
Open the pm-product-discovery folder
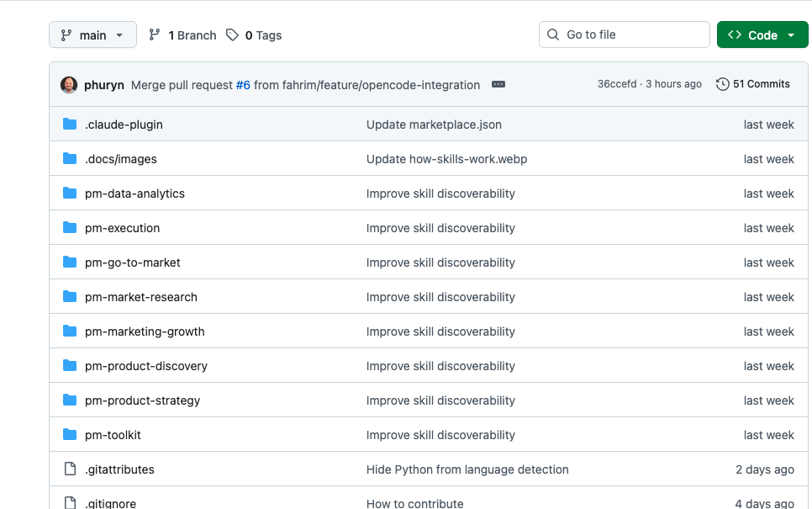point(146,366)
